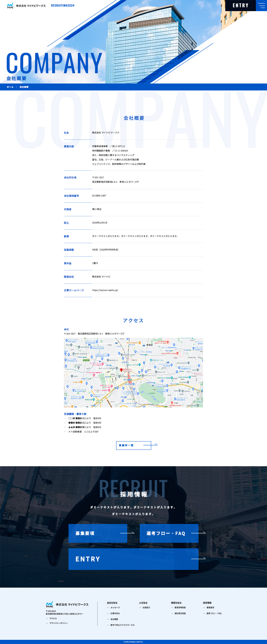The height and width of the screenshot is (644, 267).
Task: Click the 人を知る footer heading
Action: point(143,603)
